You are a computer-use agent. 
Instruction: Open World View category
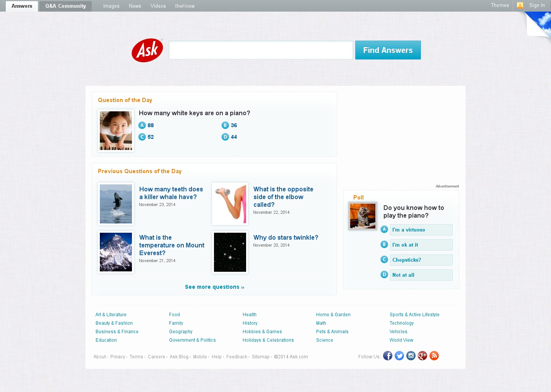401,340
